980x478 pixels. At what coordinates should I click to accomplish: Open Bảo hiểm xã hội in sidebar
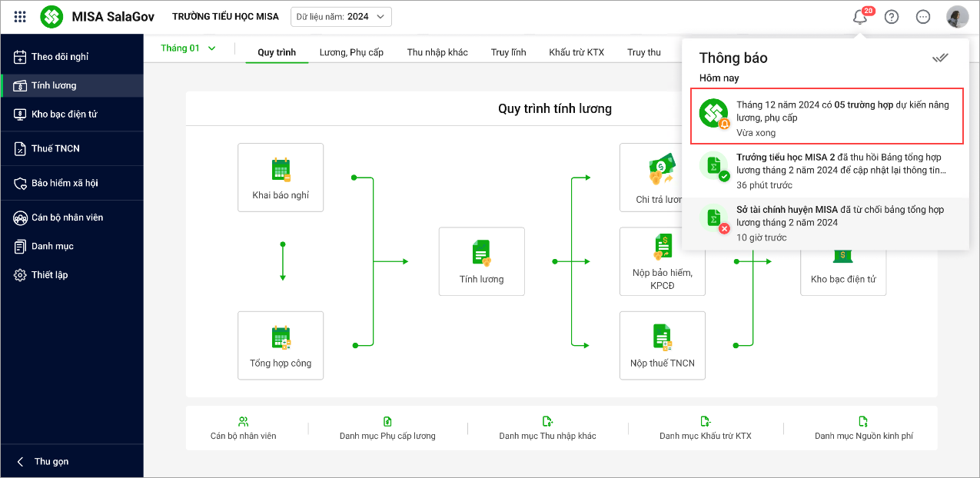coord(65,184)
